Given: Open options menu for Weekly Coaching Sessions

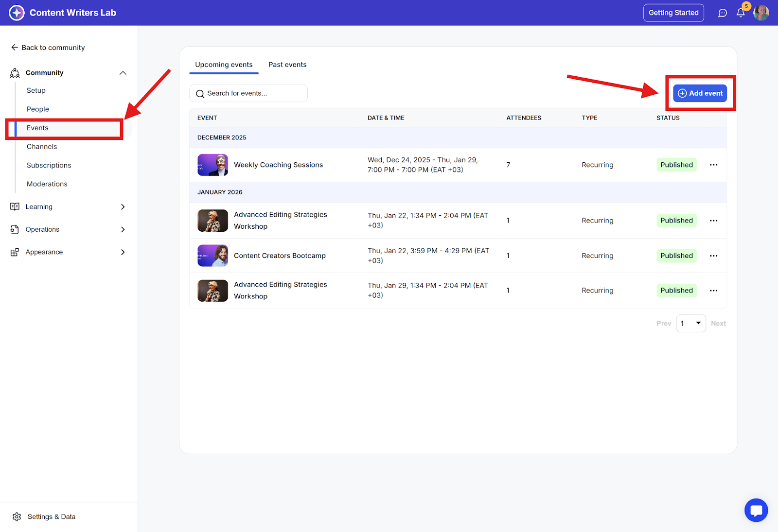Looking at the screenshot, I should coord(713,165).
